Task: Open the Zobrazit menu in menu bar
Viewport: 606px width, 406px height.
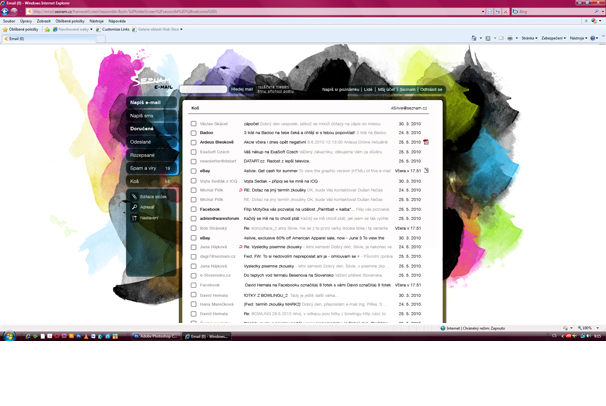Action: (44, 20)
